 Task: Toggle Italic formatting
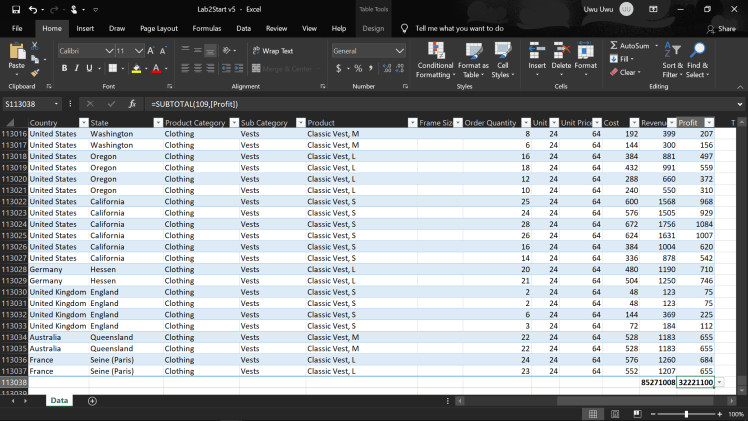[77, 68]
